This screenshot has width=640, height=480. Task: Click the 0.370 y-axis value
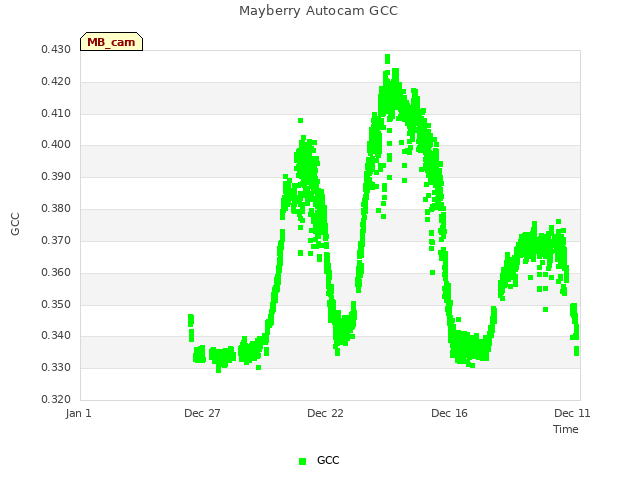coord(56,240)
